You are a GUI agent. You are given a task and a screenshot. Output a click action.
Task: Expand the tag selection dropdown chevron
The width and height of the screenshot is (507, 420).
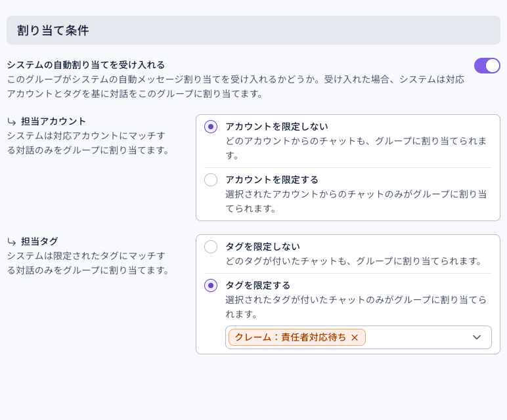[x=477, y=337]
